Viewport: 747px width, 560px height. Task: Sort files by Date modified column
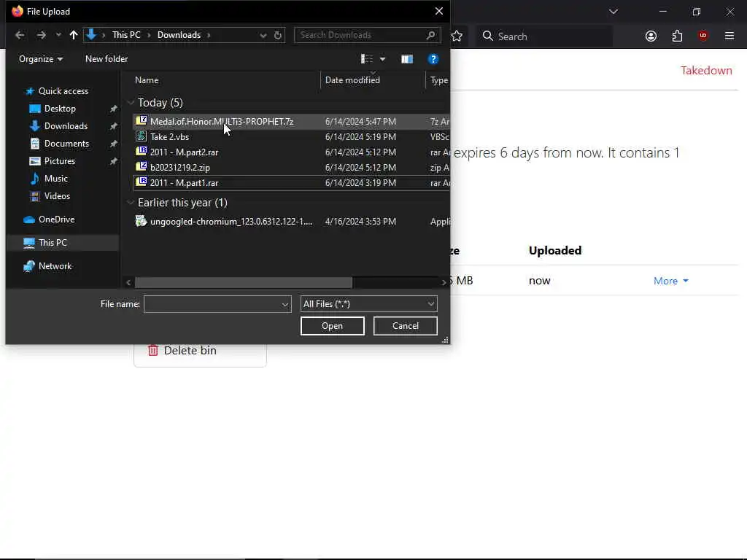[x=352, y=80]
